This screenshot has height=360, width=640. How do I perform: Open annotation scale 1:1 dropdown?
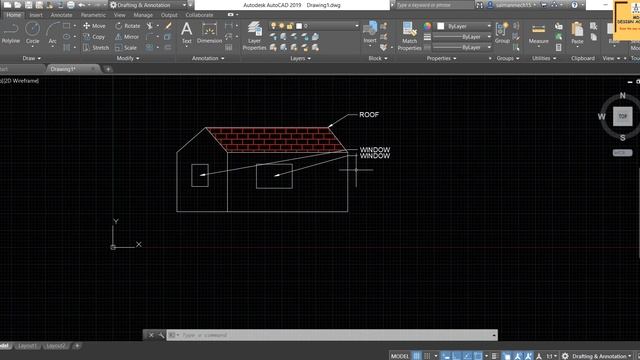pyautogui.click(x=551, y=356)
